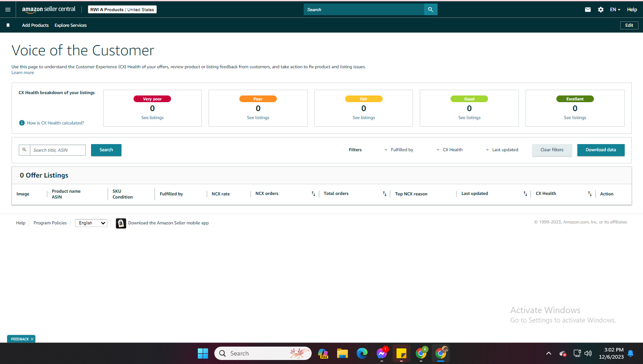This screenshot has height=364, width=643.
Task: Expand the Last updated filter
Action: tap(502, 150)
